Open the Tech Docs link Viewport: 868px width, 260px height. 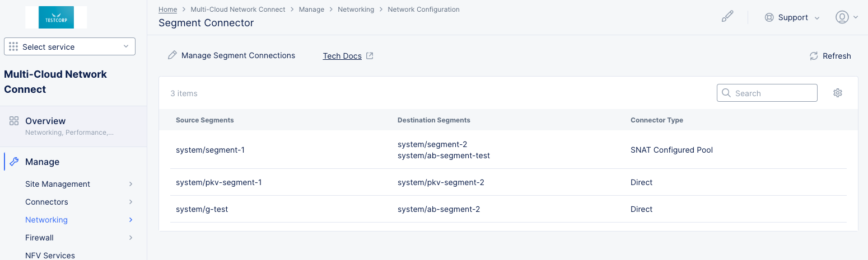click(x=342, y=56)
